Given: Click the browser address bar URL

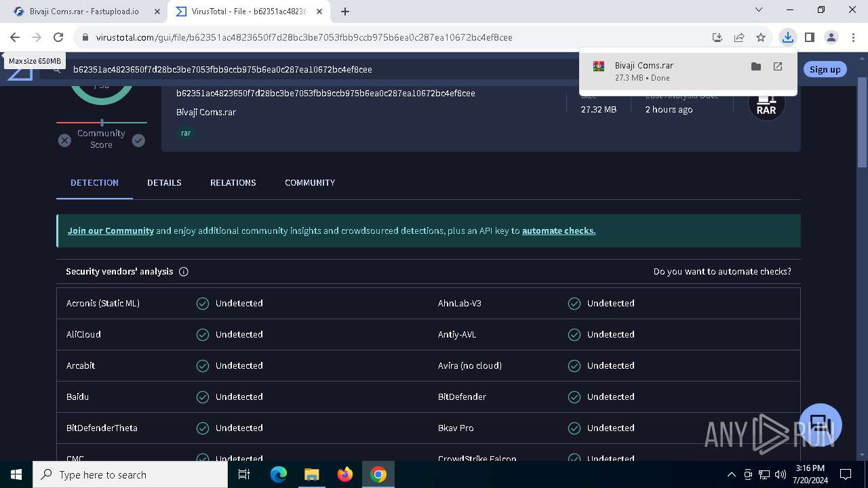Looking at the screenshot, I should point(304,37).
